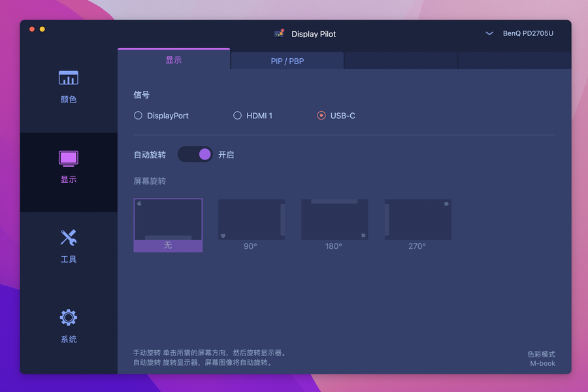Open the 颜色 (Color) sidebar icon

[x=69, y=78]
